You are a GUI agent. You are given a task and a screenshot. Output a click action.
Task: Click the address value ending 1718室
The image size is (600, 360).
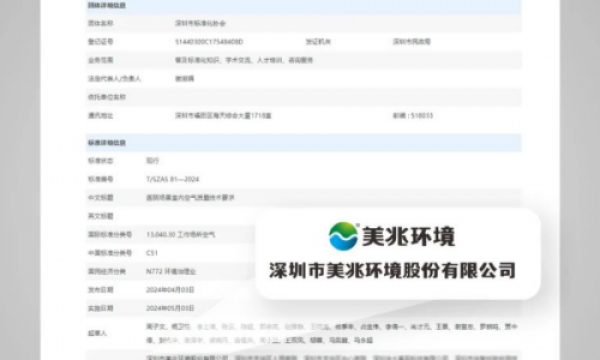click(x=223, y=116)
